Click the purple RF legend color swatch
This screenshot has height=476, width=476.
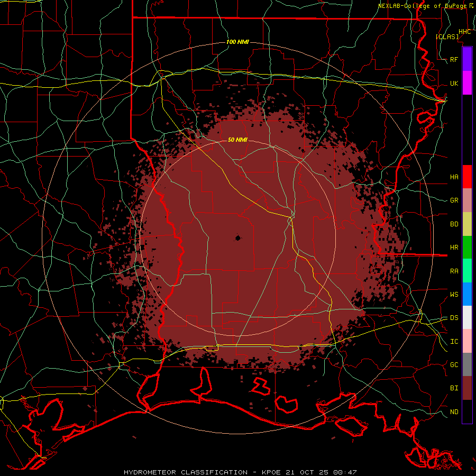tap(467, 59)
